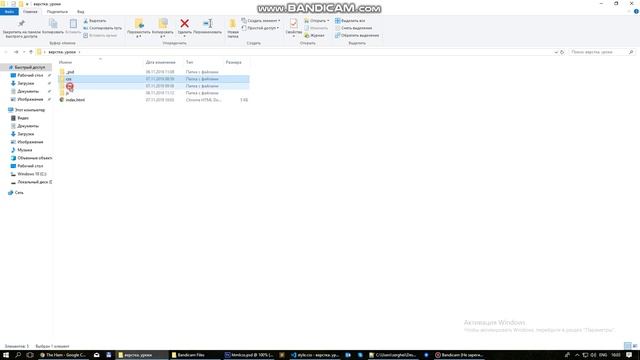Switch to the View (Вид) ribbon tab
This screenshot has height=360, width=640.
tap(80, 12)
